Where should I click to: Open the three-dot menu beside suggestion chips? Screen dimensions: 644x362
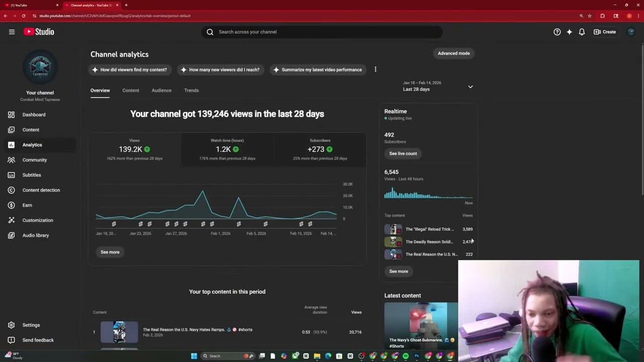coord(375,69)
